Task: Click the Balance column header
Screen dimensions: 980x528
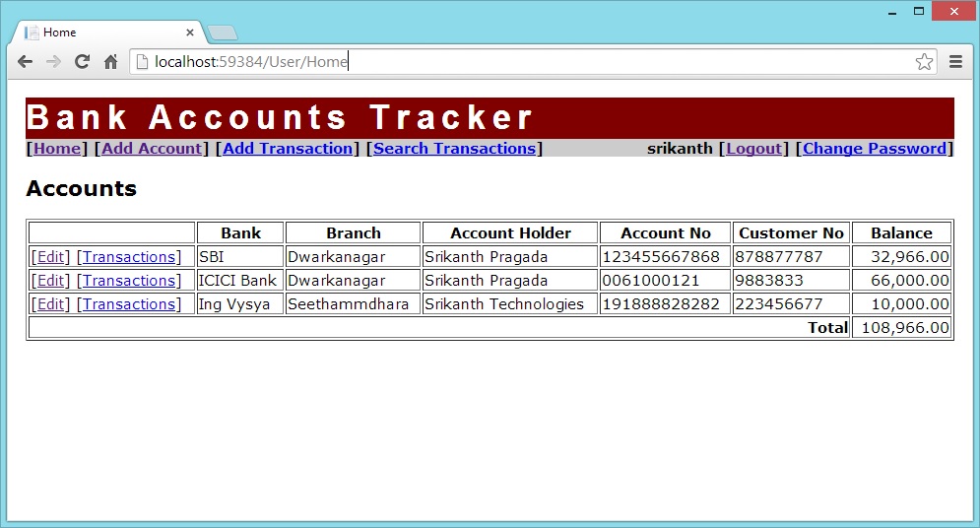Action: coord(901,233)
